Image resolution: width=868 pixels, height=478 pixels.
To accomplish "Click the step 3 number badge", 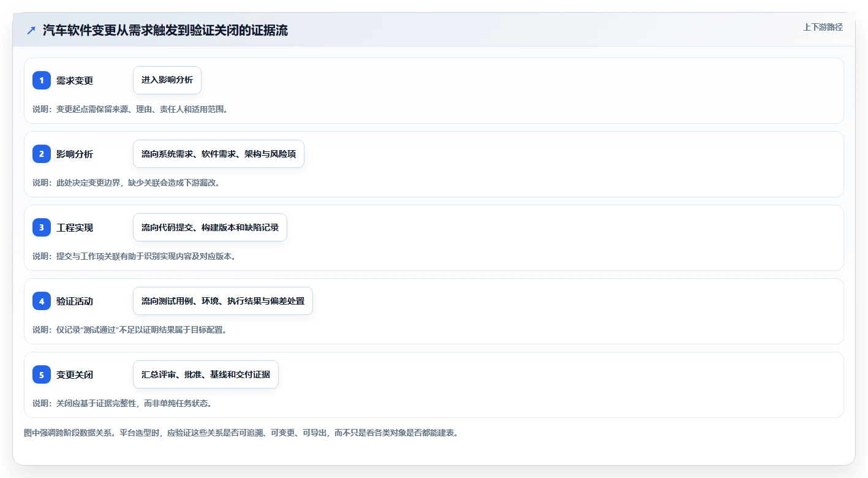I will [42, 227].
